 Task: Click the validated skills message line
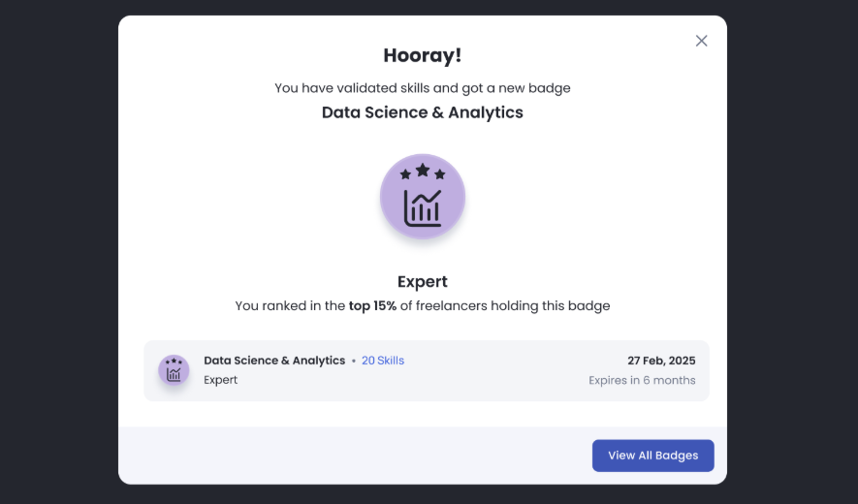[422, 88]
